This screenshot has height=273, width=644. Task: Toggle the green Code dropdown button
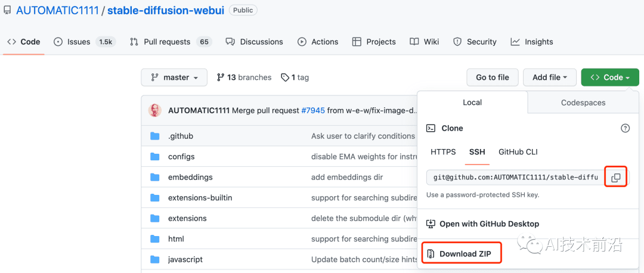(x=609, y=77)
